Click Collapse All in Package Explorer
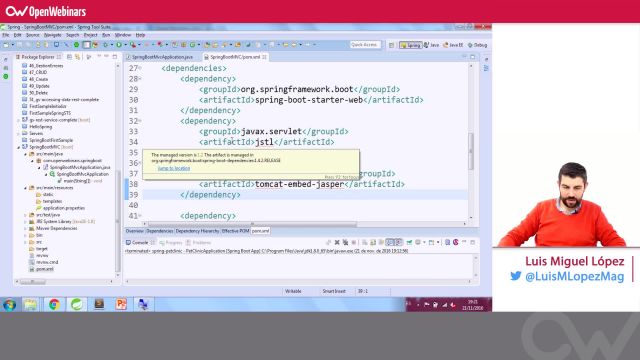640x360 pixels. click(69, 57)
